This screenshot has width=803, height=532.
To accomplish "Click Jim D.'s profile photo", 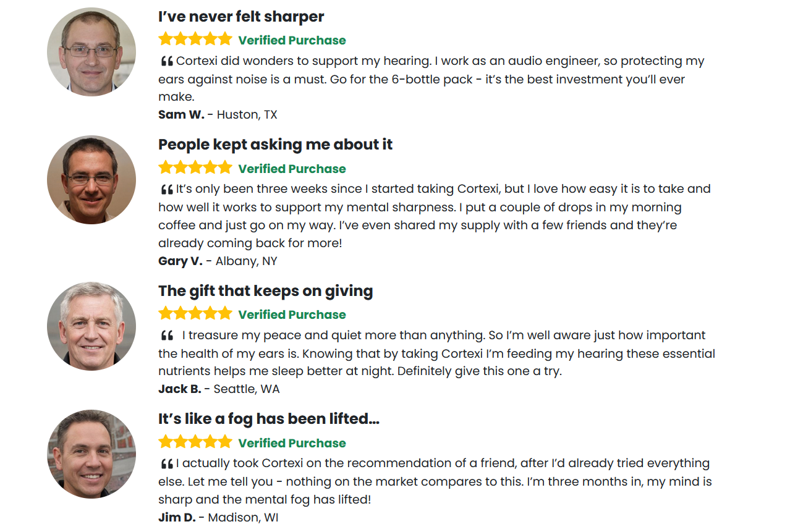I will pos(91,454).
